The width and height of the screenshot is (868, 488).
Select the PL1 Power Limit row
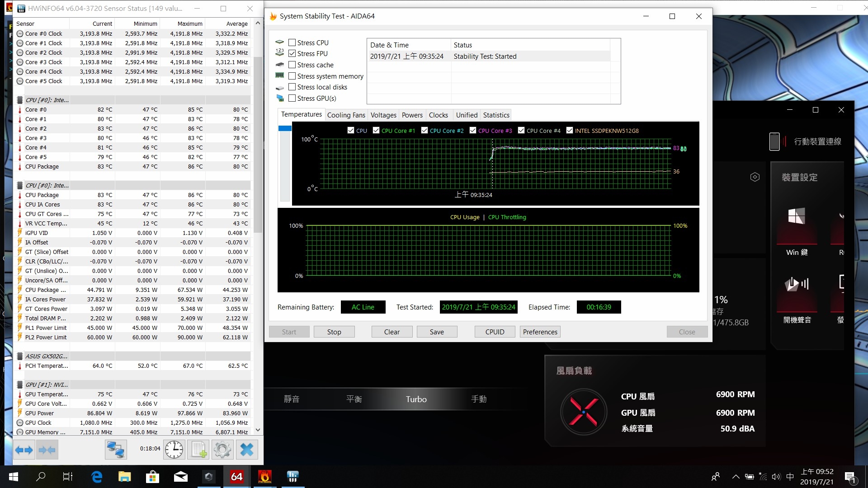pos(132,328)
